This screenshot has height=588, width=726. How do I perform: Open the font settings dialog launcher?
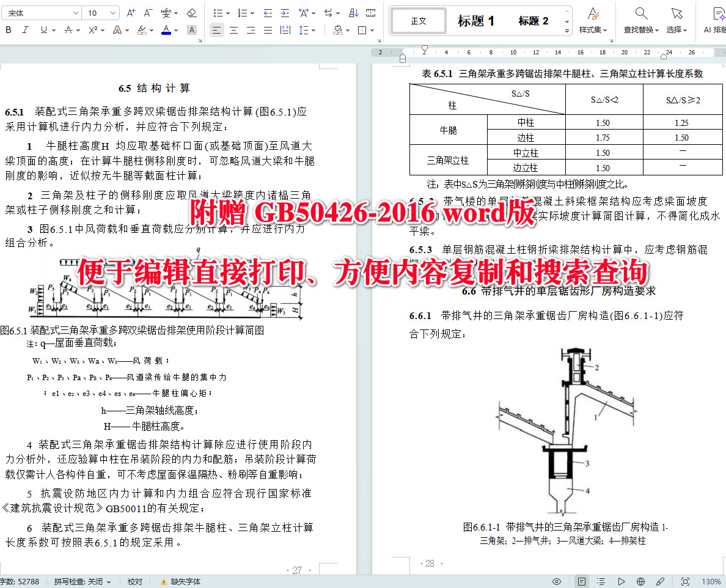(200, 41)
